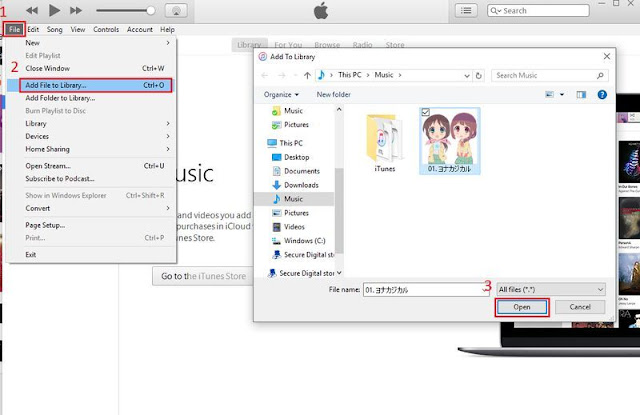
Task: Open the Organize dropdown
Action: point(281,95)
